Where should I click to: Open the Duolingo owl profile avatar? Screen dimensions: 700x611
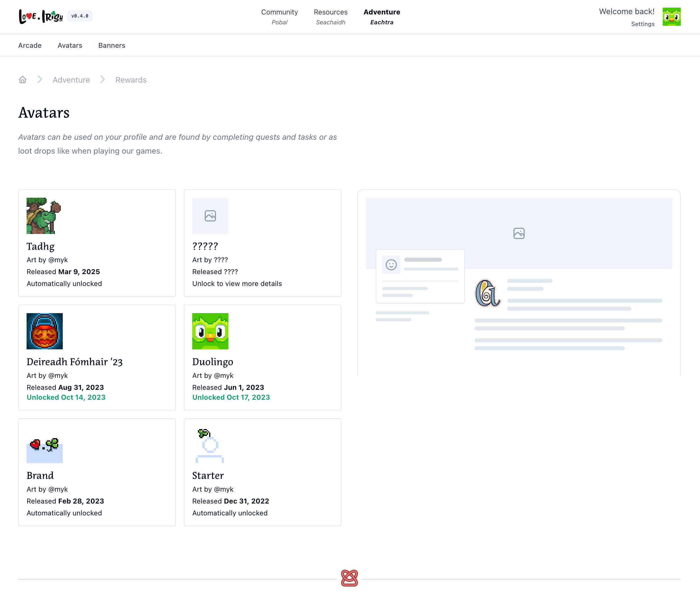[671, 17]
